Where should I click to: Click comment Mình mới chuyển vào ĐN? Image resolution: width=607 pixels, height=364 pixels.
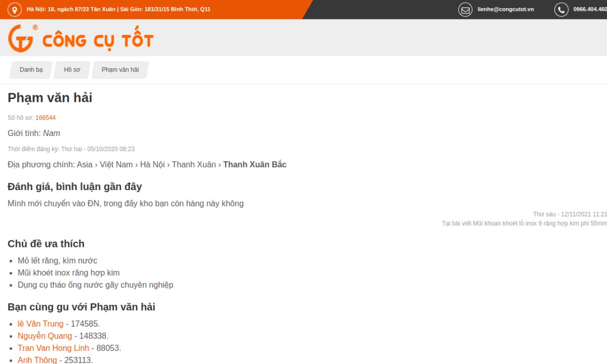pos(126,204)
